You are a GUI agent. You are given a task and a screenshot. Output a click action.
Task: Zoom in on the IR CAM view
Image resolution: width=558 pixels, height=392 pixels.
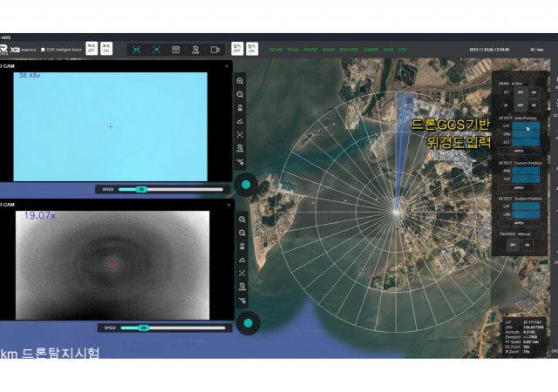[x=240, y=219]
